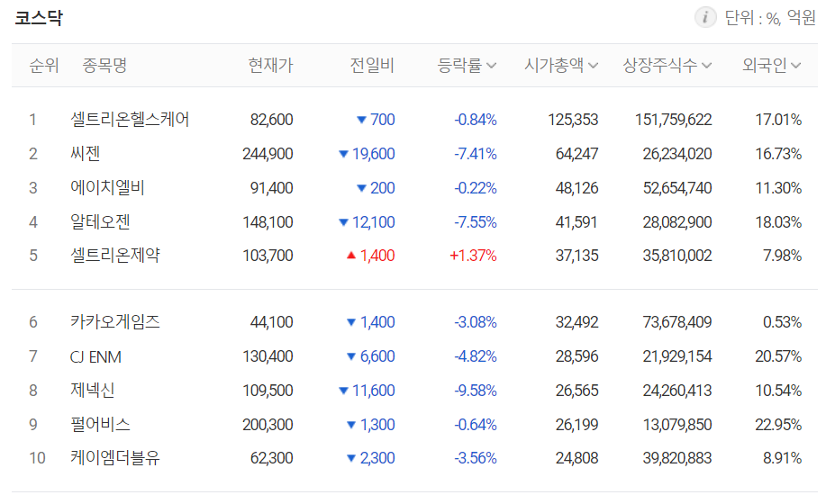
Task: Click current price 44,100
Action: (x=272, y=322)
